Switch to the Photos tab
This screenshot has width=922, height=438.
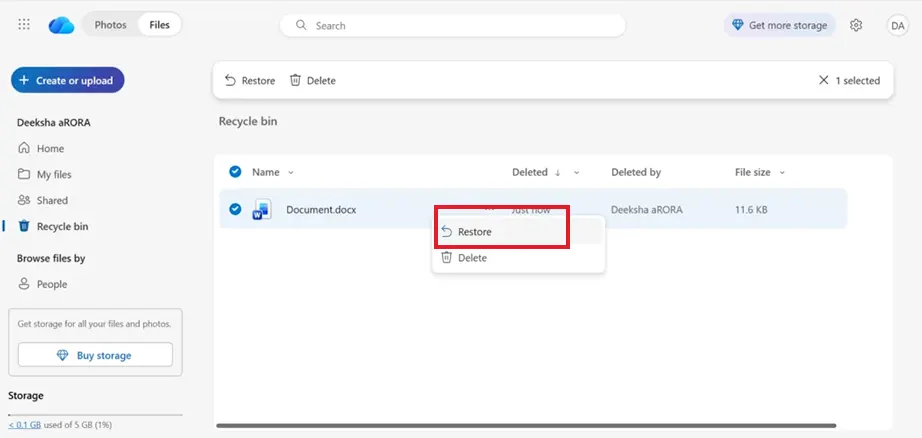point(111,25)
